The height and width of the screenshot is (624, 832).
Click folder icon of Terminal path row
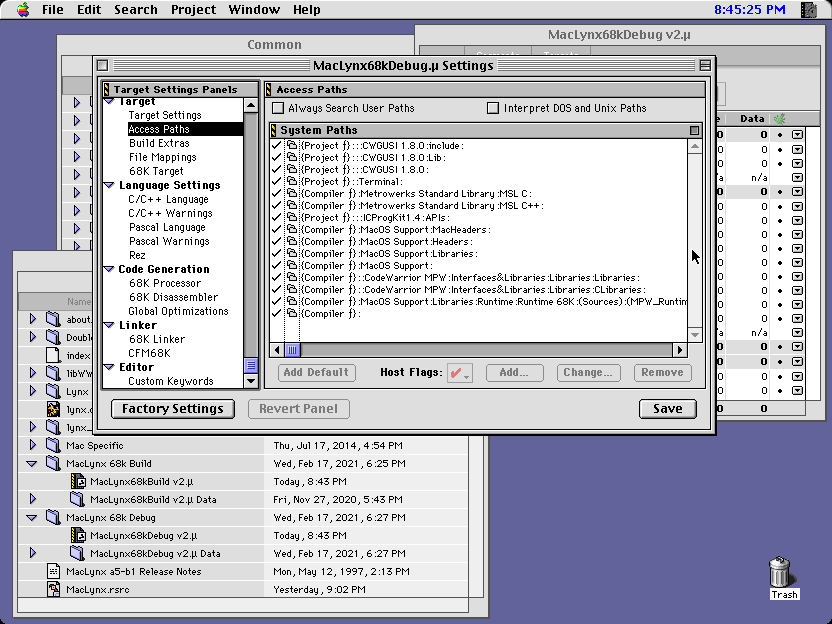coord(292,181)
